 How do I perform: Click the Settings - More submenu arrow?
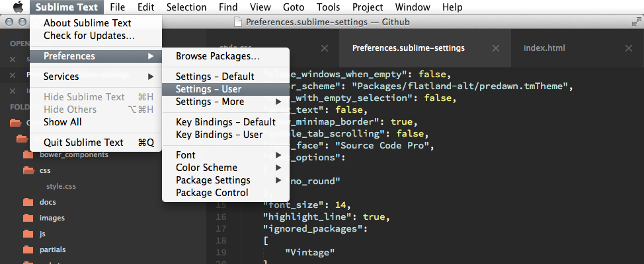pyautogui.click(x=278, y=102)
